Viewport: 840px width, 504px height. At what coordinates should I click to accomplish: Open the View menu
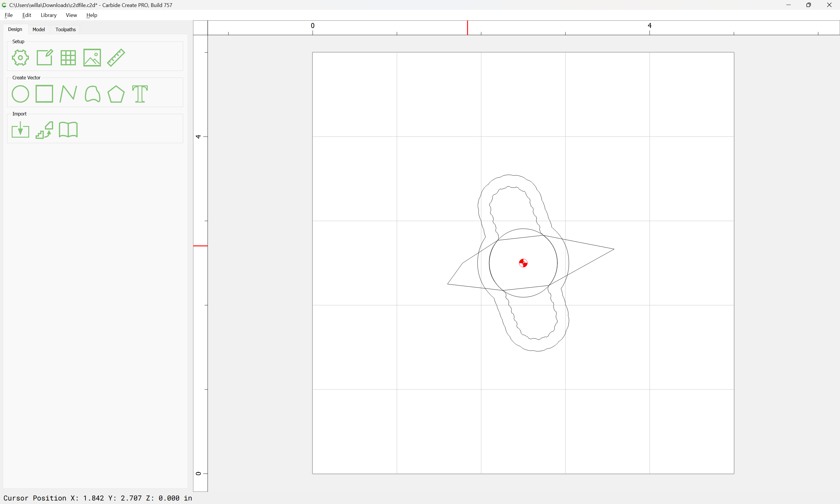[x=71, y=15]
